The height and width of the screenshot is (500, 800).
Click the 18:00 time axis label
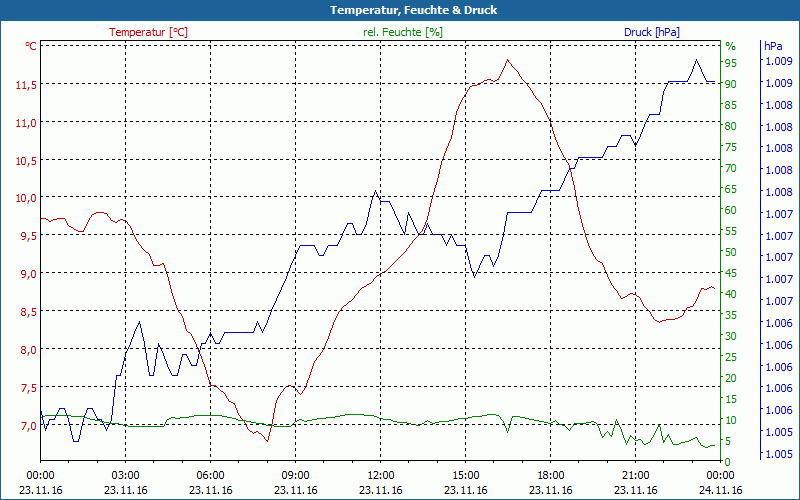tap(551, 476)
